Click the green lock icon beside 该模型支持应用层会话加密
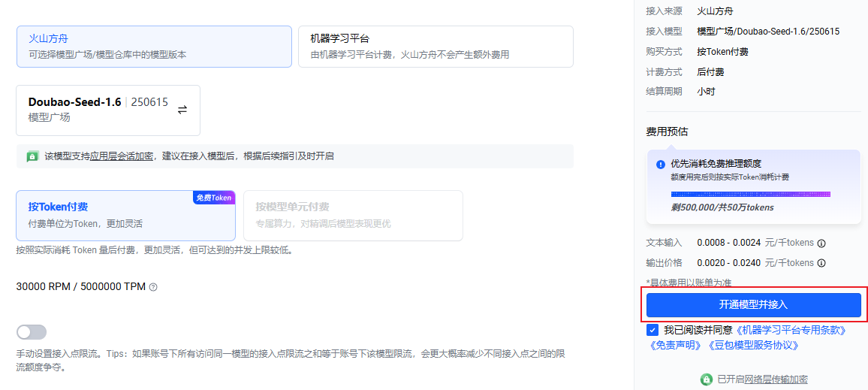Image resolution: width=868 pixels, height=390 pixels. coord(32,157)
